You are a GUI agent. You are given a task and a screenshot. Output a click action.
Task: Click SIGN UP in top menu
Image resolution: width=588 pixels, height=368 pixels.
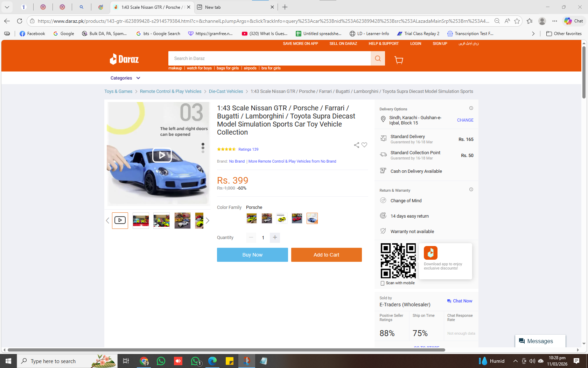(x=440, y=44)
